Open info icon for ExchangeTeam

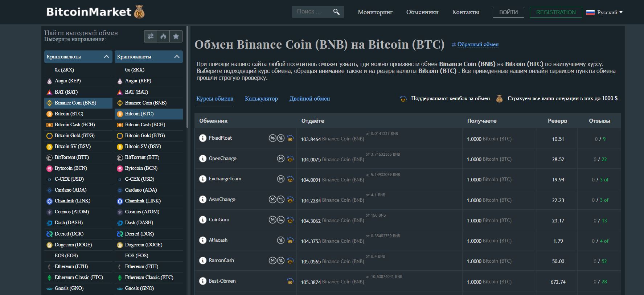tap(203, 179)
